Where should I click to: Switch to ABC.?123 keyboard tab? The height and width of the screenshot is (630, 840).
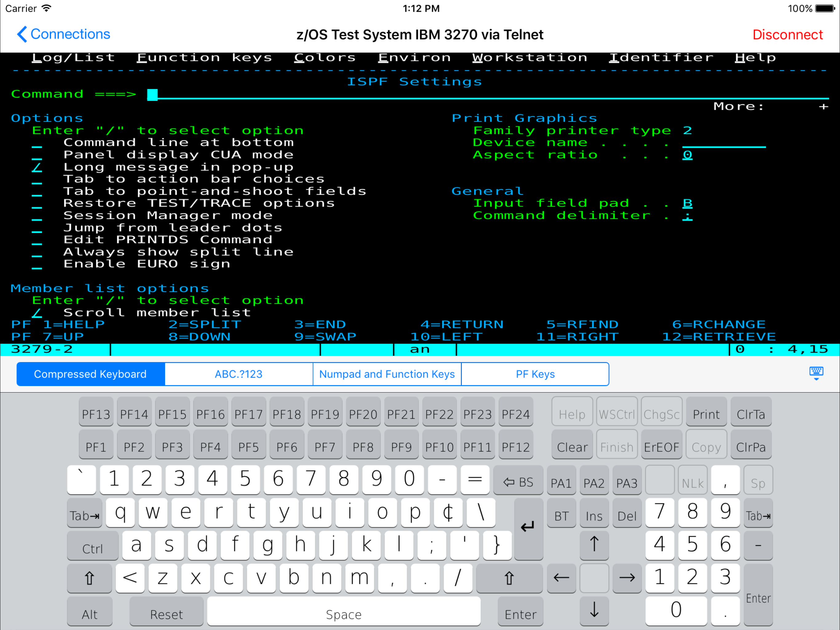coord(239,374)
